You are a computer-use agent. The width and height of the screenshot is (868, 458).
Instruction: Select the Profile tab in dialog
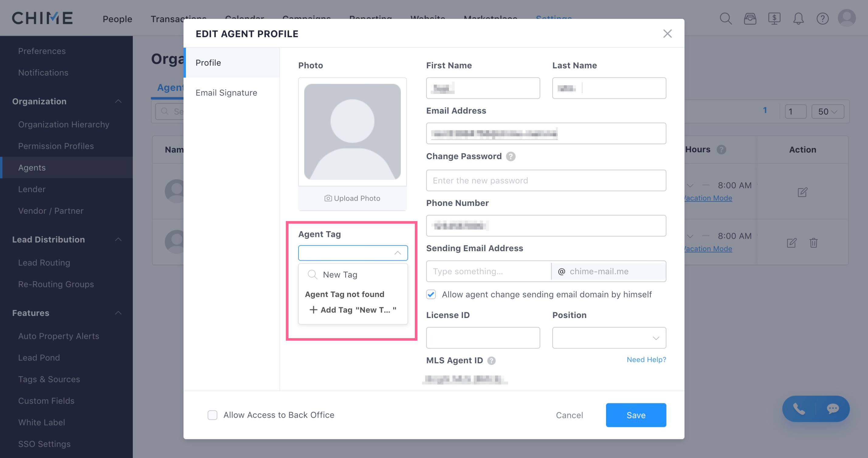tap(232, 63)
